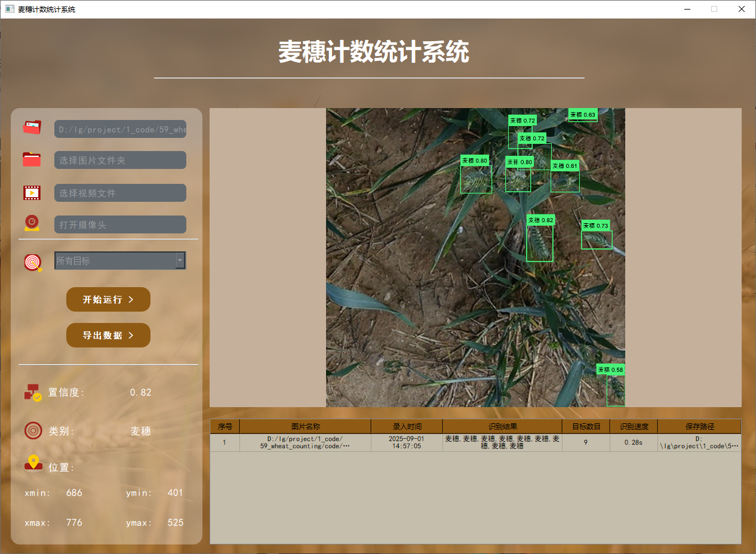Click the webcam camera icon
The image size is (756, 554).
coord(32,223)
